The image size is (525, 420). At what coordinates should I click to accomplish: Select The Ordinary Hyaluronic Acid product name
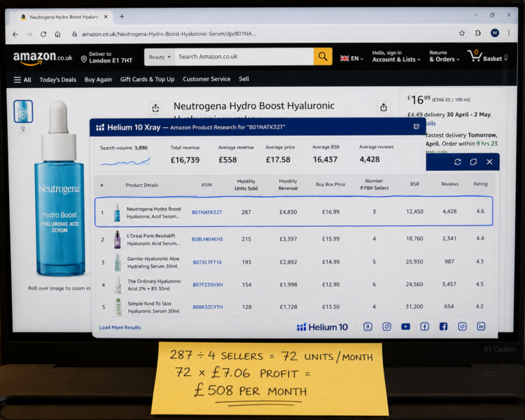coord(154,285)
